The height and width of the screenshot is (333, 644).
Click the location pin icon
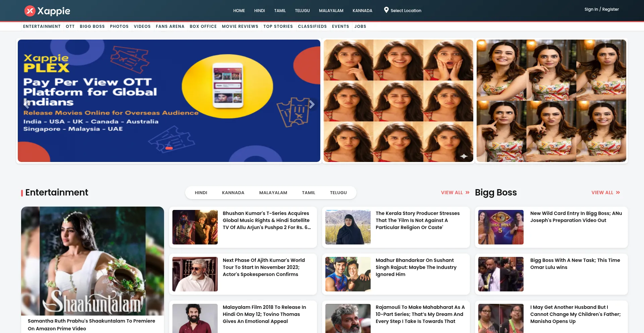coord(386,10)
